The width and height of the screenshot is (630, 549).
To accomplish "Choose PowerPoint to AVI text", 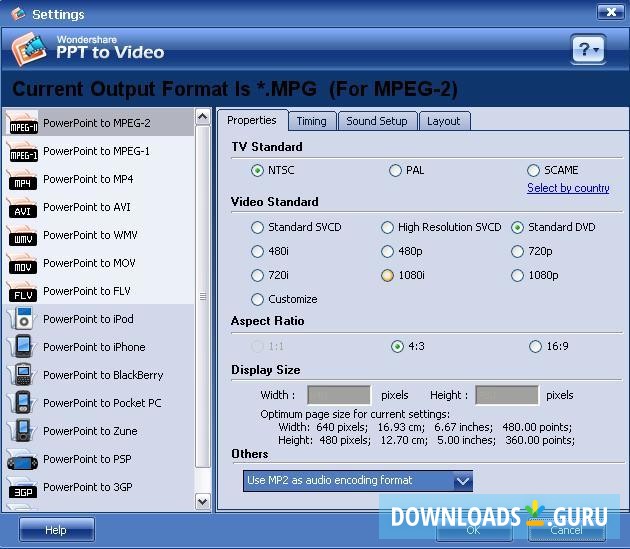I will [87, 207].
